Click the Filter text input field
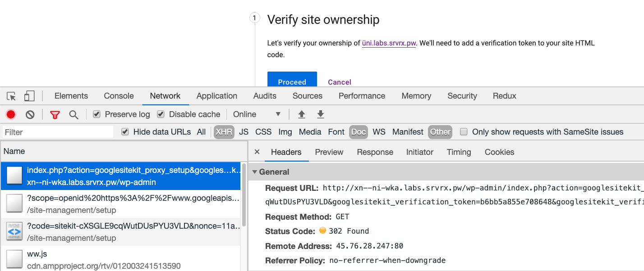This screenshot has height=271, width=644. coord(58,132)
